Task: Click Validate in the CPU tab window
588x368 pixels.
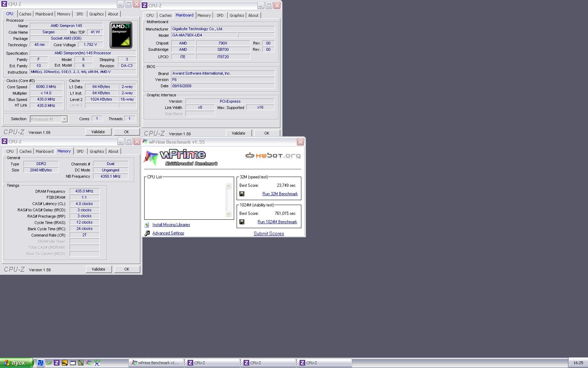Action: pos(98,132)
